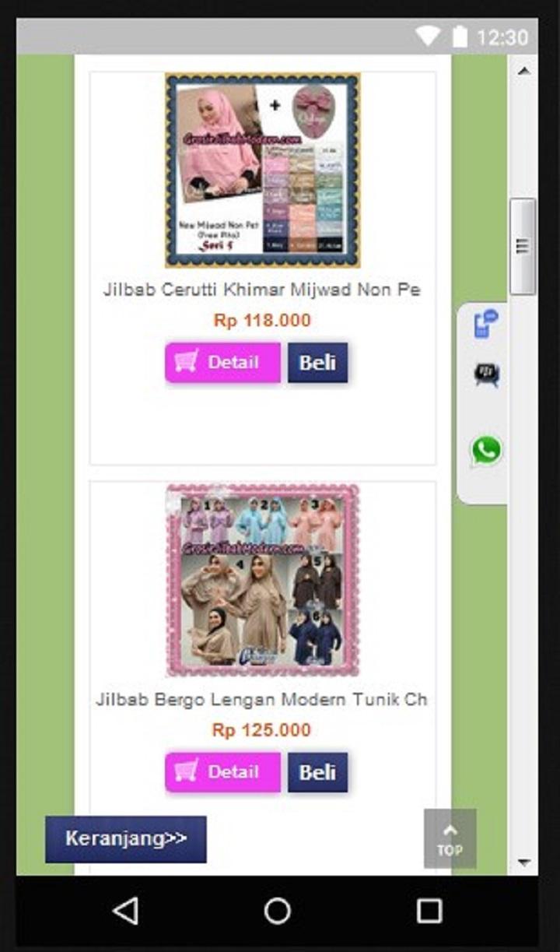Click the scrollbar up arrow
Screen dimensions: 560x952
click(x=523, y=71)
